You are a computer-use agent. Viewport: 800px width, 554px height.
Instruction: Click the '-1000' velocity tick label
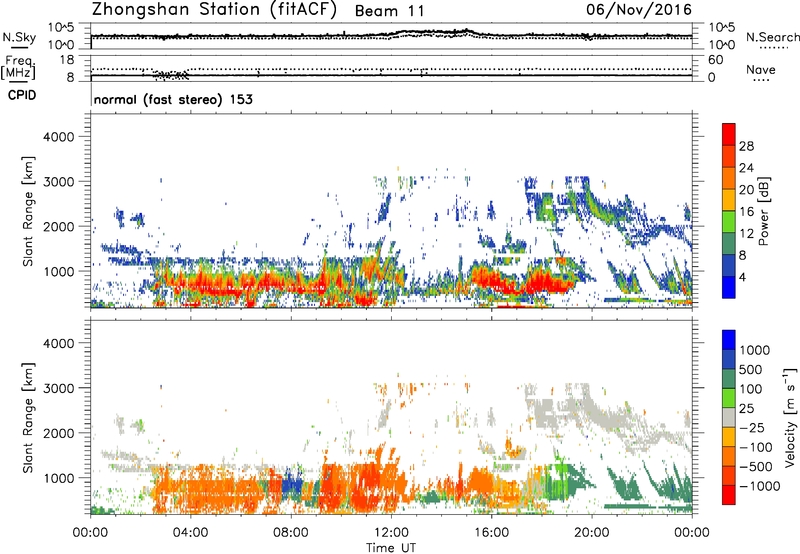click(x=759, y=486)
